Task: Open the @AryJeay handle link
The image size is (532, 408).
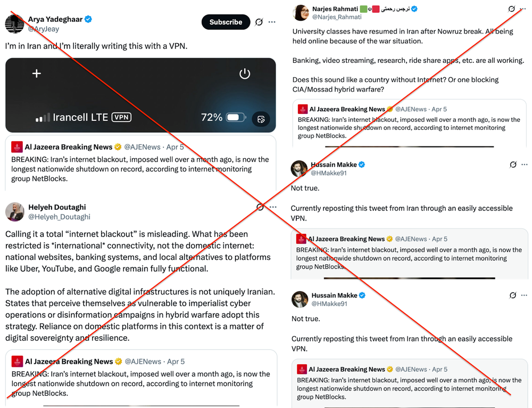Action: click(x=44, y=29)
